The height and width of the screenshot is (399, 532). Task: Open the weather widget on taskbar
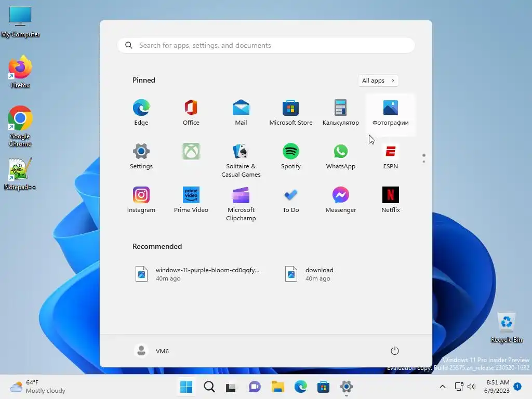pos(37,387)
